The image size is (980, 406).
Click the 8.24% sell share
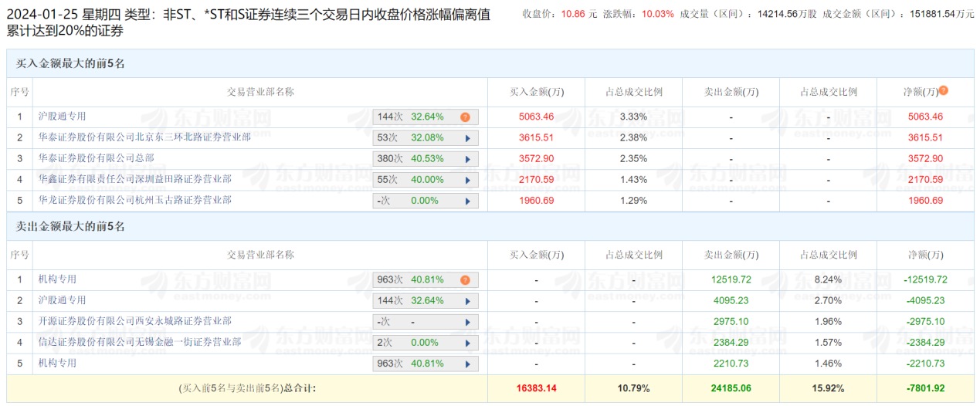coord(828,280)
